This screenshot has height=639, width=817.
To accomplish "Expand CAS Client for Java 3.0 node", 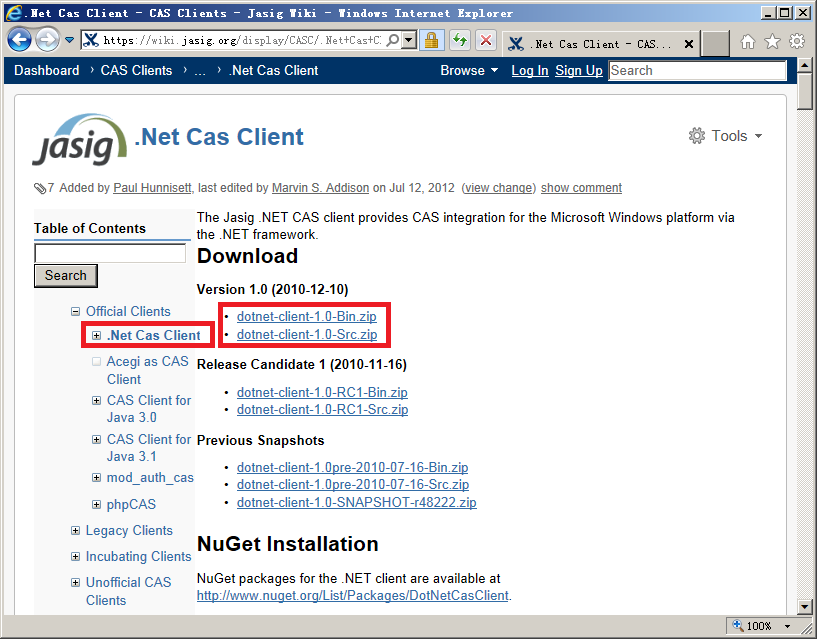I will coord(96,400).
